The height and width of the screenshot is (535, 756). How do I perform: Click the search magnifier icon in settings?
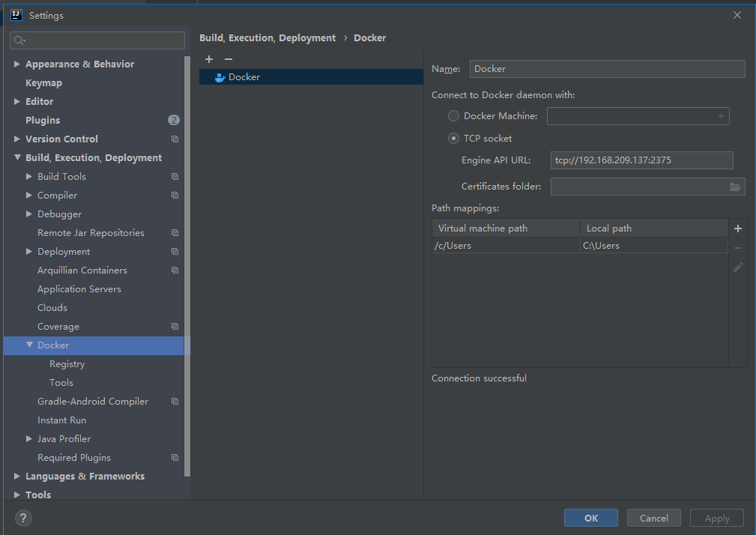pyautogui.click(x=19, y=40)
